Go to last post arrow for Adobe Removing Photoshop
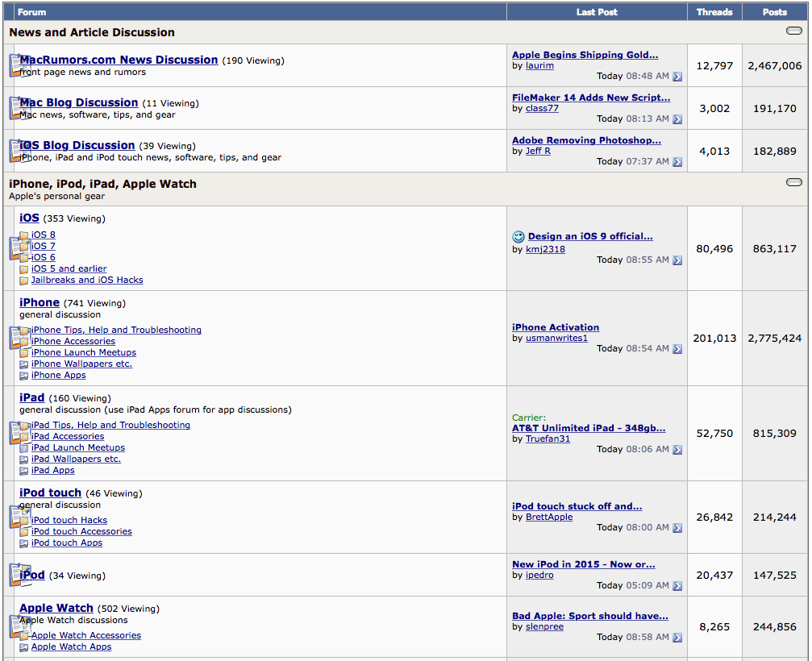Screen dimensions: 812x661 point(677,162)
